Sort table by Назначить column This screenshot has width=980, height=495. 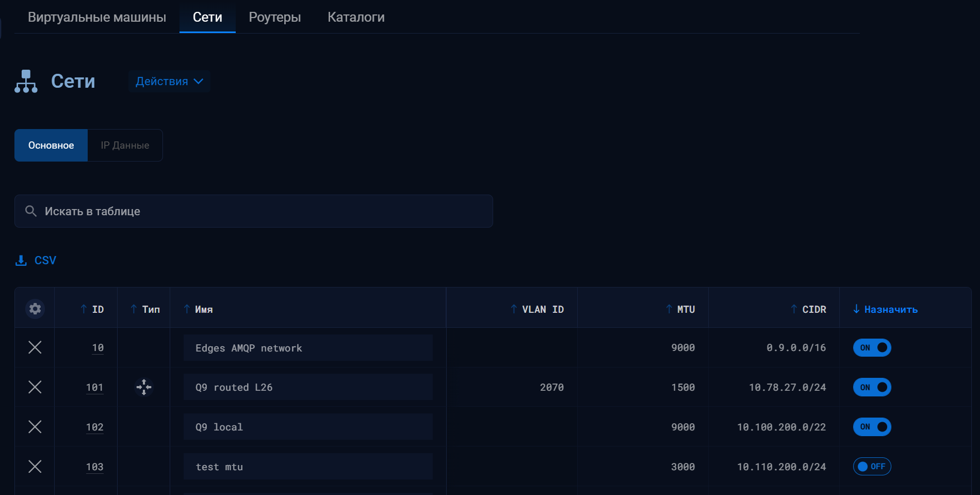(890, 309)
